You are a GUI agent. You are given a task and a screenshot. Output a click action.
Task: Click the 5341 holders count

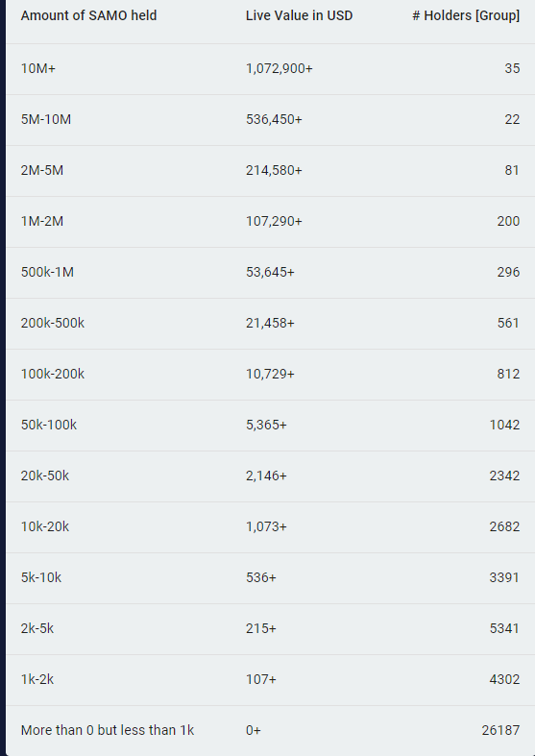[x=504, y=628]
